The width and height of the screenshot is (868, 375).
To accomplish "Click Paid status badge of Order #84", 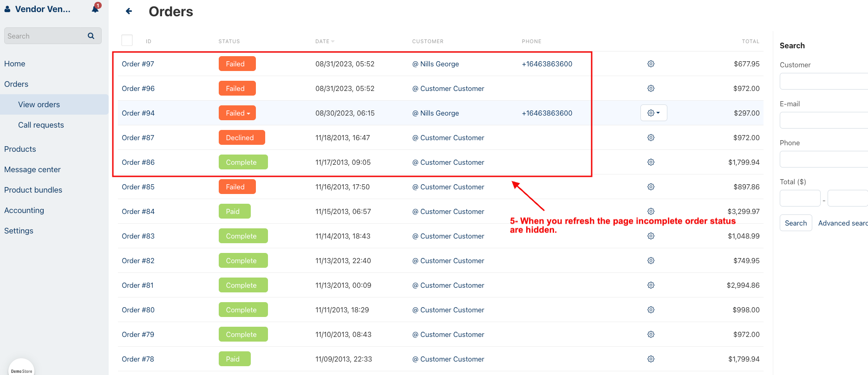I will click(x=235, y=211).
